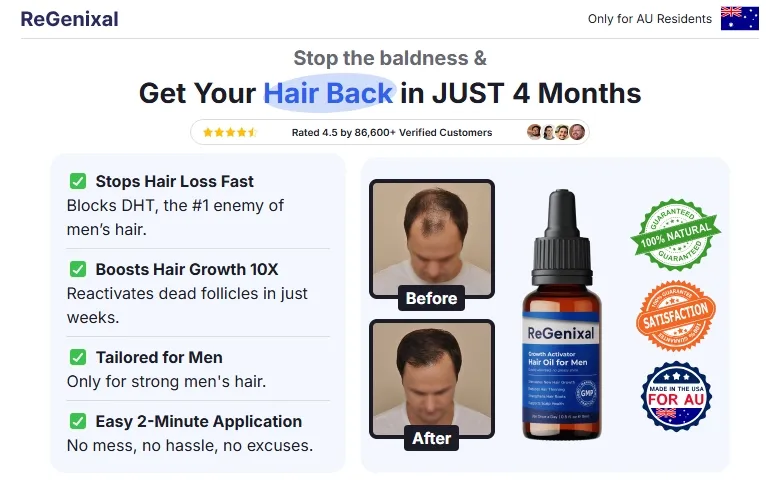Click the green checkmark beside Tailored for Men
Viewport: 766px width, 487px height.
tap(78, 357)
